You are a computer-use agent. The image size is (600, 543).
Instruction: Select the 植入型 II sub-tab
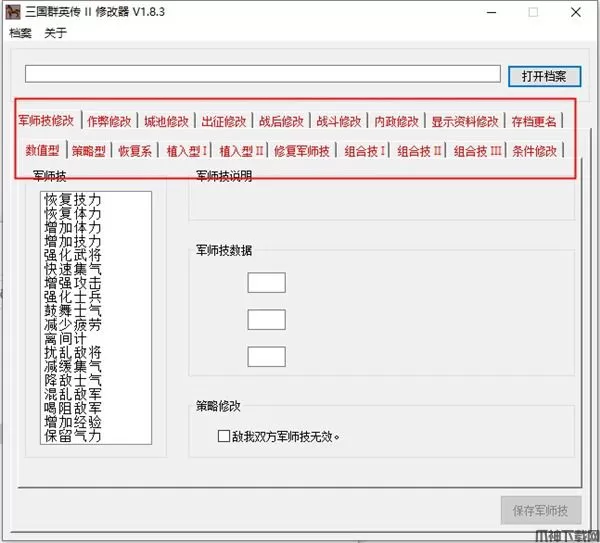[x=241, y=151]
